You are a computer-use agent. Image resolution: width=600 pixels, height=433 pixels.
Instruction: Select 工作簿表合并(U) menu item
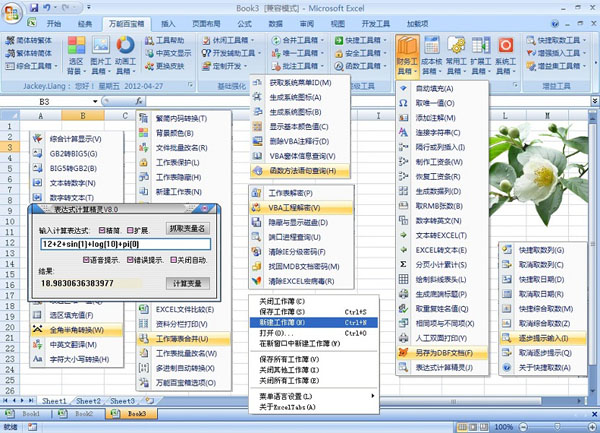click(183, 339)
